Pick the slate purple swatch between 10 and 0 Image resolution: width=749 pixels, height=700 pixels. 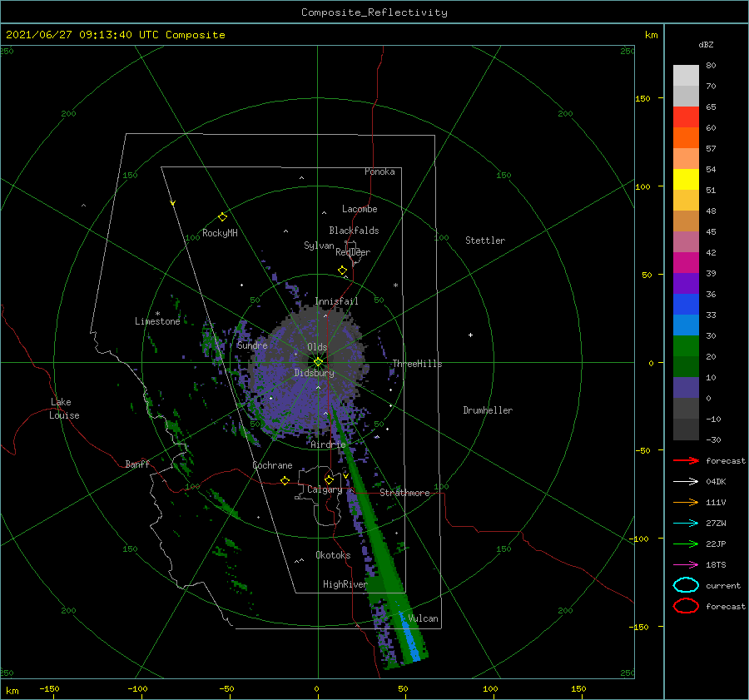686,387
